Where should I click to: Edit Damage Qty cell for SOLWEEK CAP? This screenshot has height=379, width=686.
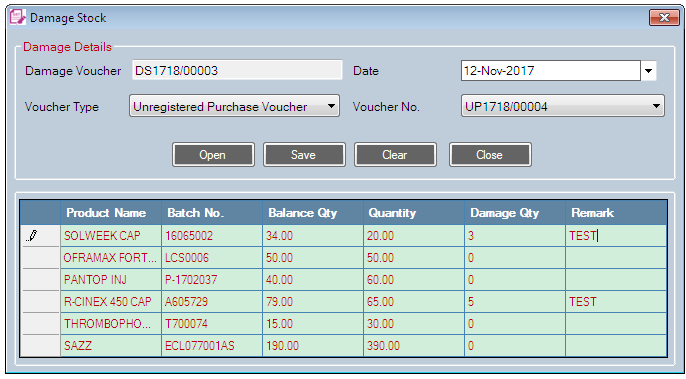[515, 236]
